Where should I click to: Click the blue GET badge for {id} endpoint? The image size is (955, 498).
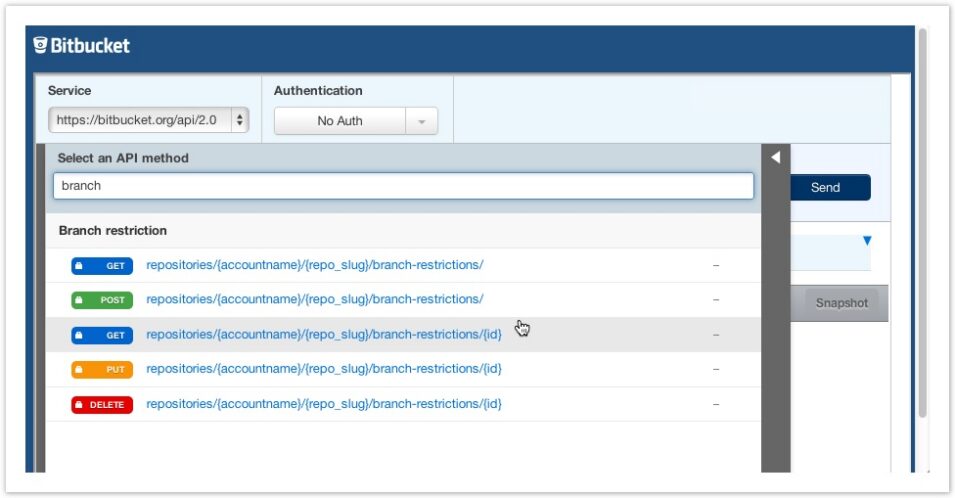click(102, 335)
